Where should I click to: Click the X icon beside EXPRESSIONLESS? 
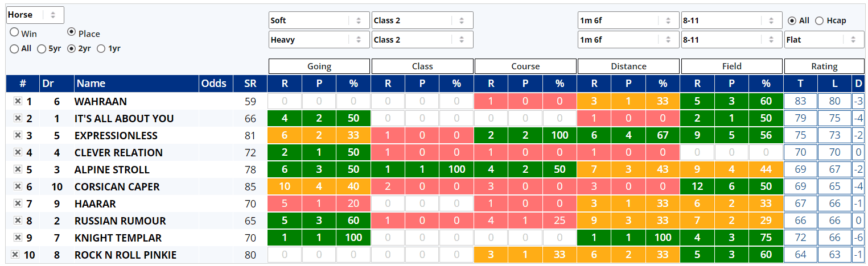tap(18, 135)
